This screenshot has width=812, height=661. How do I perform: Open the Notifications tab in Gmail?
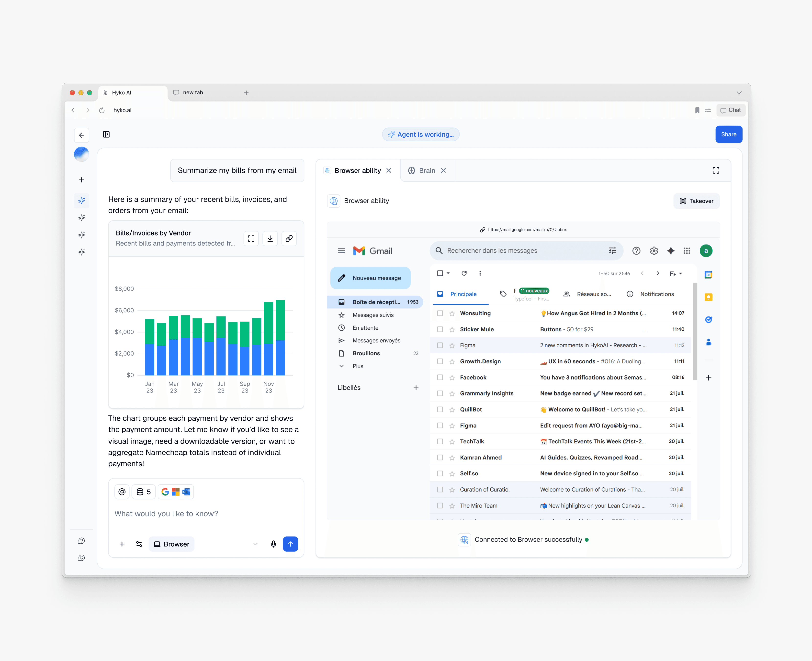click(657, 294)
